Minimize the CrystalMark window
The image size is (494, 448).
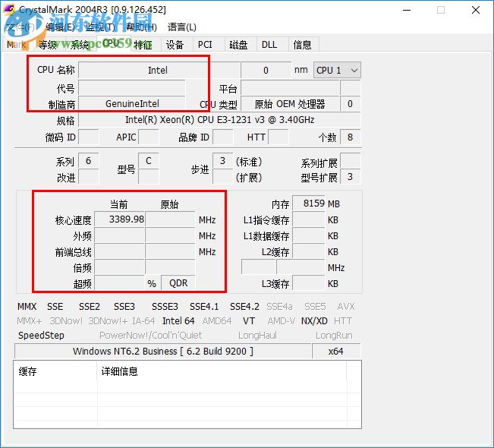click(x=407, y=10)
